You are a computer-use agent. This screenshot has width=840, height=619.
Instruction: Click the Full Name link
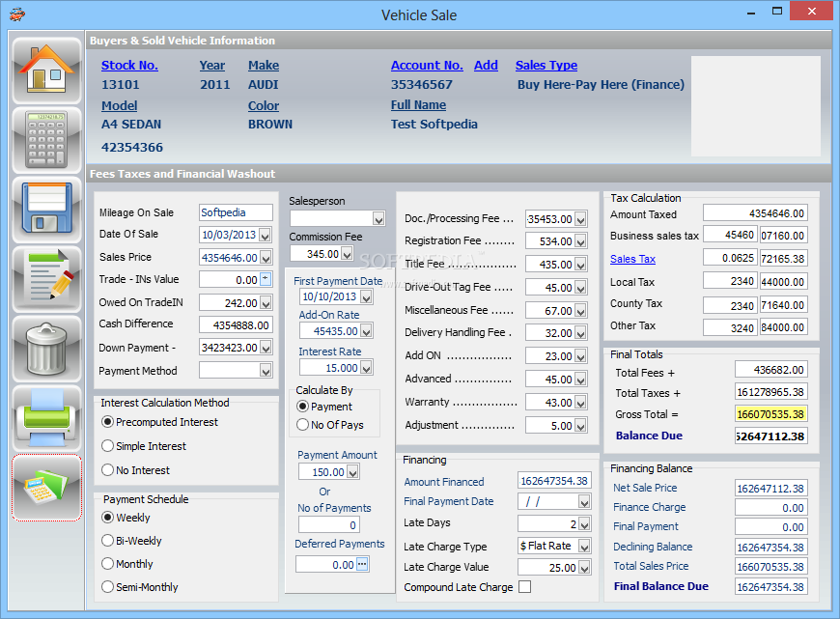418,105
